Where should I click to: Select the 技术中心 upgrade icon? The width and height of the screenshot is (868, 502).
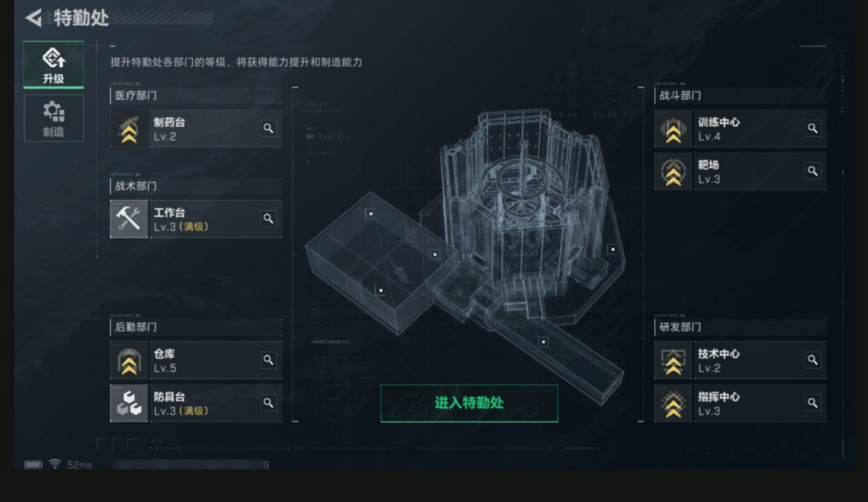coord(674,361)
